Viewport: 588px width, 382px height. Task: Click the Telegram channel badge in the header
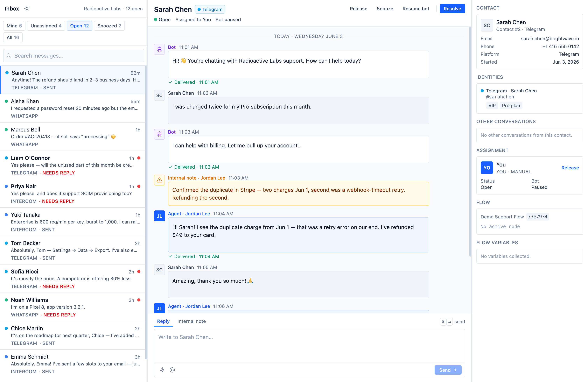210,9
